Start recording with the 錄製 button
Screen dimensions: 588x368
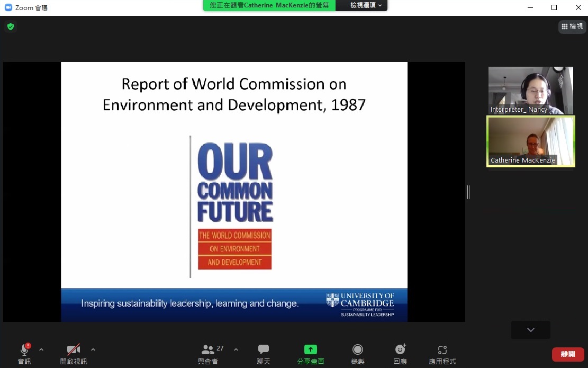358,354
